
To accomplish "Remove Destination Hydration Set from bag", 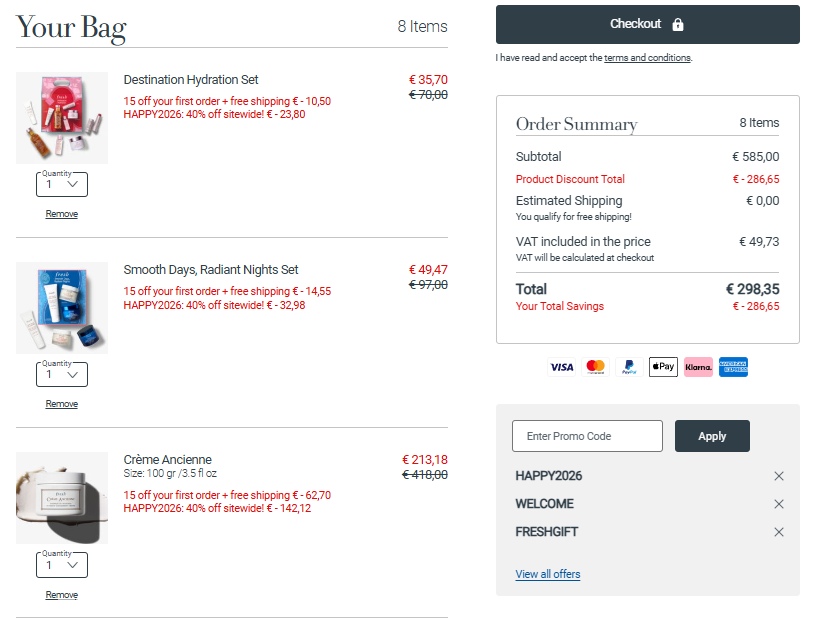I will click(x=61, y=214).
